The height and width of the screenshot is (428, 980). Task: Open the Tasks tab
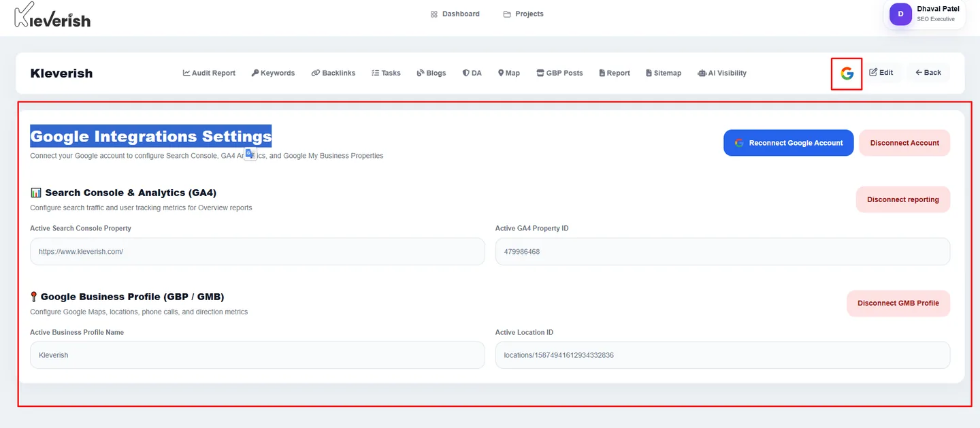click(386, 73)
